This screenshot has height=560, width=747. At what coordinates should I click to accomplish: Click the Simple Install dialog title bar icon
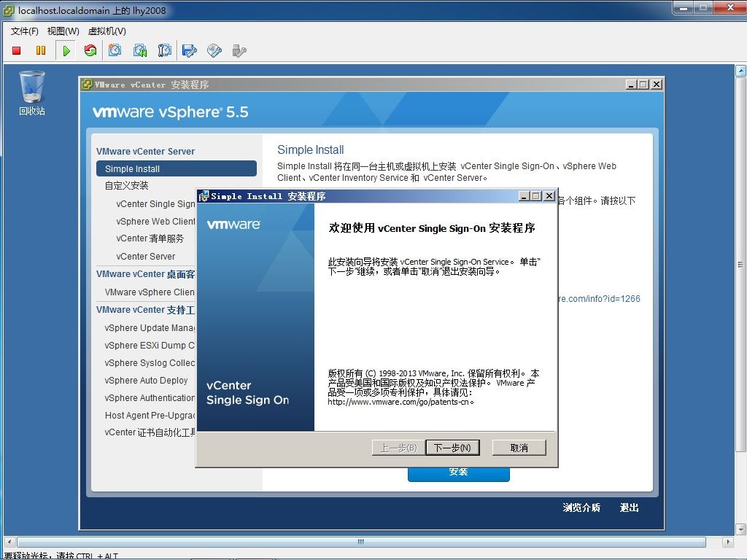tap(204, 195)
